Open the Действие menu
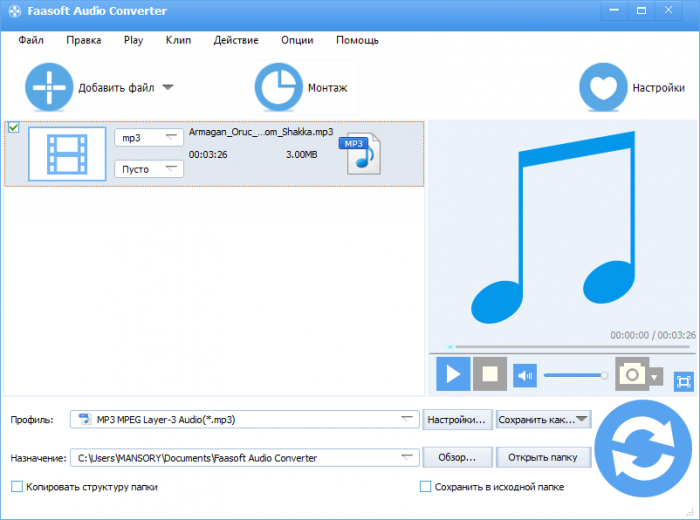The width and height of the screenshot is (700, 520). [x=236, y=40]
